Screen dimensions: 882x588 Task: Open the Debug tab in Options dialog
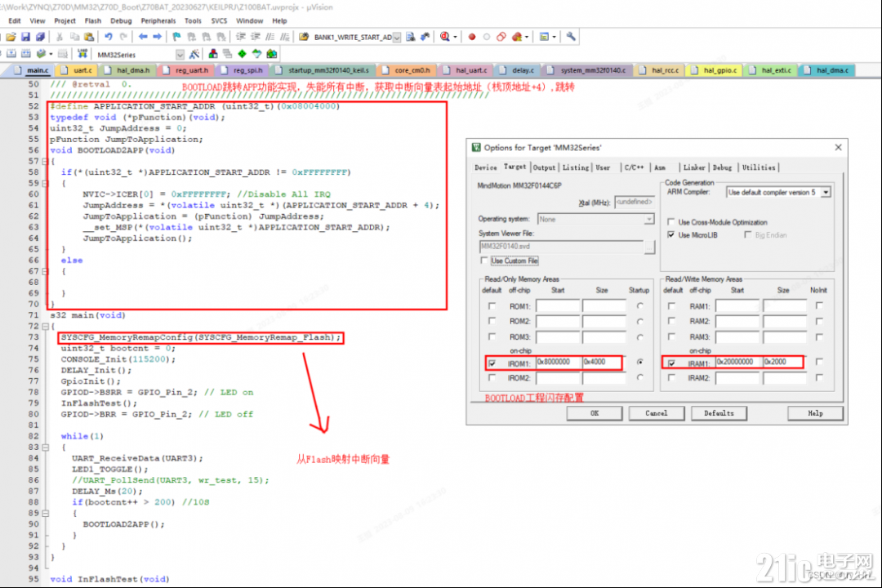[722, 167]
